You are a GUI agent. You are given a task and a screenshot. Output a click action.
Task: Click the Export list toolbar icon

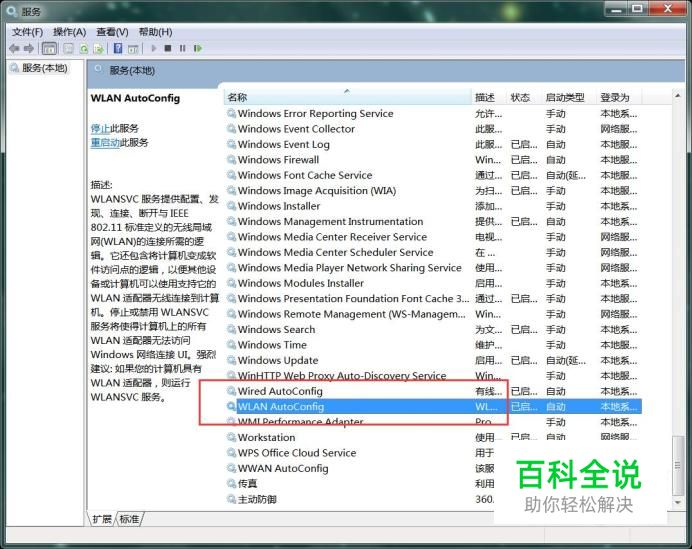click(99, 49)
